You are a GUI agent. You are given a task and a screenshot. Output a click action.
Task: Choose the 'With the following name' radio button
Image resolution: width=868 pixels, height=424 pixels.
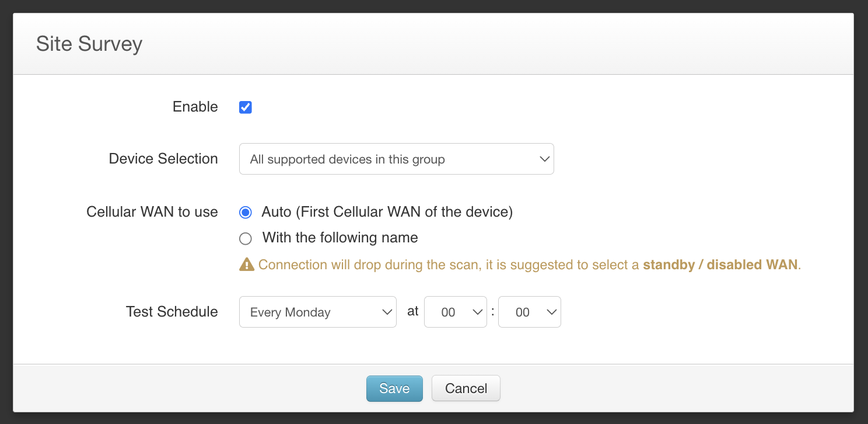point(246,238)
